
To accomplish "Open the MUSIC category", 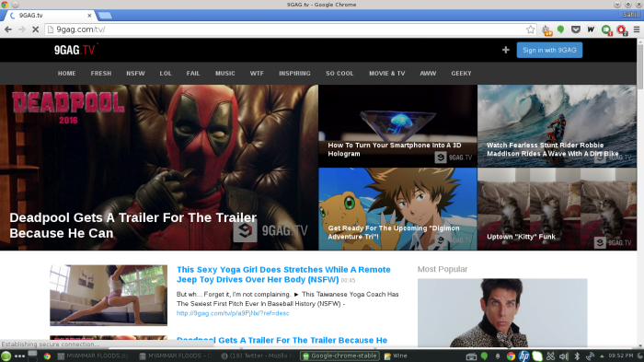I will pos(225,73).
